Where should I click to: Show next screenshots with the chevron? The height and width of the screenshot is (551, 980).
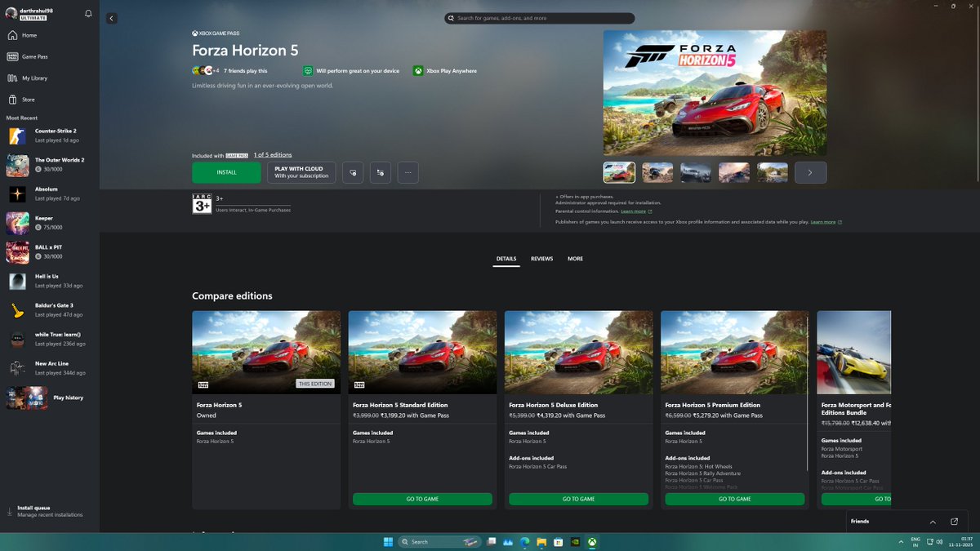[810, 172]
